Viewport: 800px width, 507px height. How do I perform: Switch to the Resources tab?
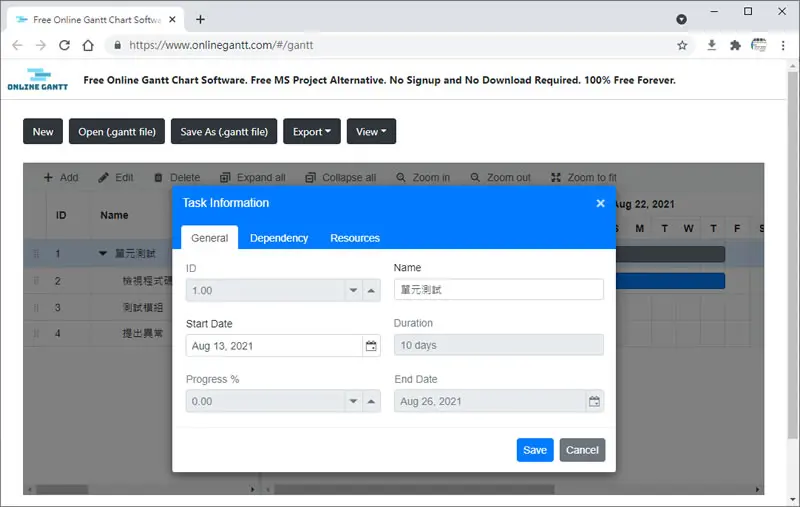[x=355, y=238]
